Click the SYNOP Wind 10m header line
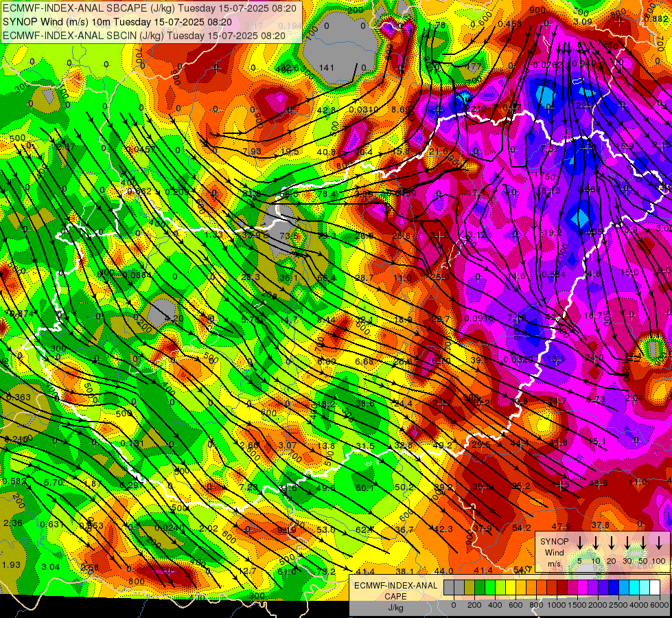Viewport: 672px width, 618px height. coord(117,22)
